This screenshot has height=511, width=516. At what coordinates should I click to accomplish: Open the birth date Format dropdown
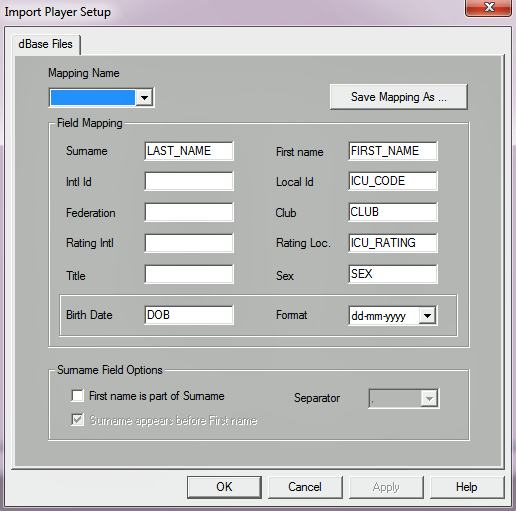[x=427, y=315]
